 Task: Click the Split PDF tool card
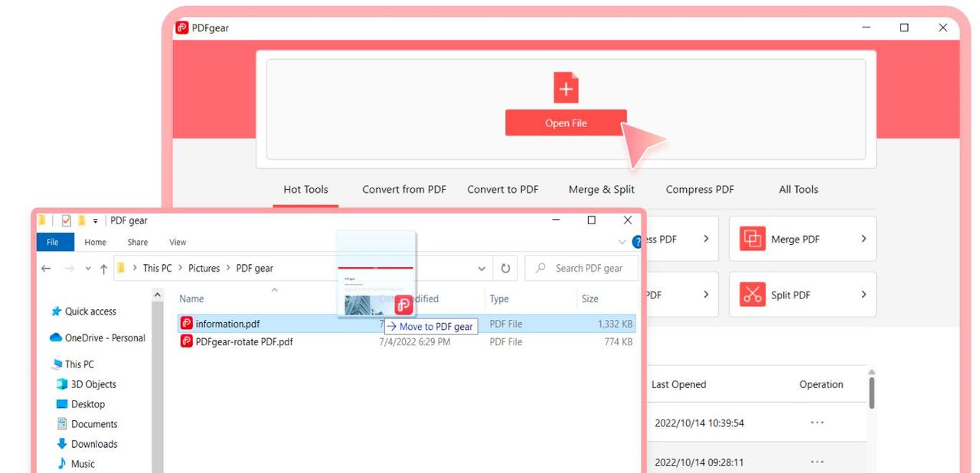[x=802, y=295]
